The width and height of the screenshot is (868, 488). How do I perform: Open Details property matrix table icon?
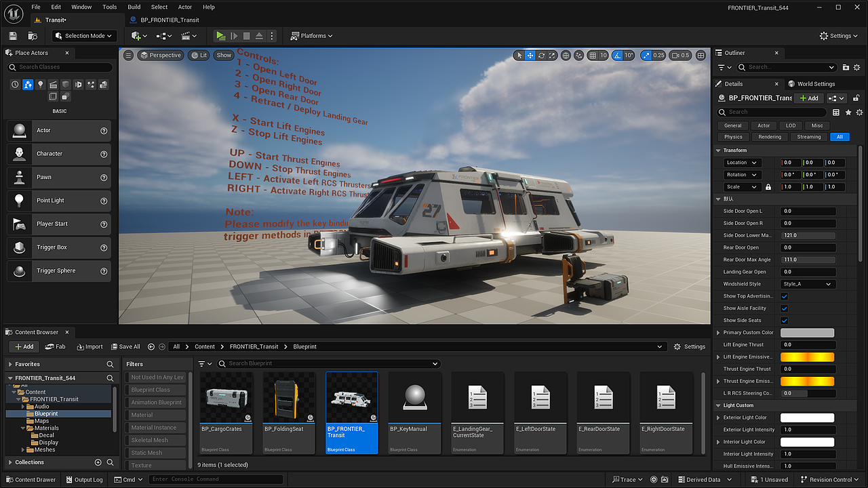pos(836,113)
